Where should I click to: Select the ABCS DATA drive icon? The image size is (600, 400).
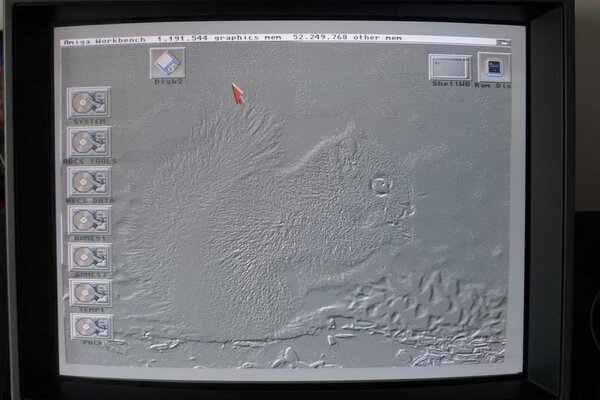coord(89,181)
